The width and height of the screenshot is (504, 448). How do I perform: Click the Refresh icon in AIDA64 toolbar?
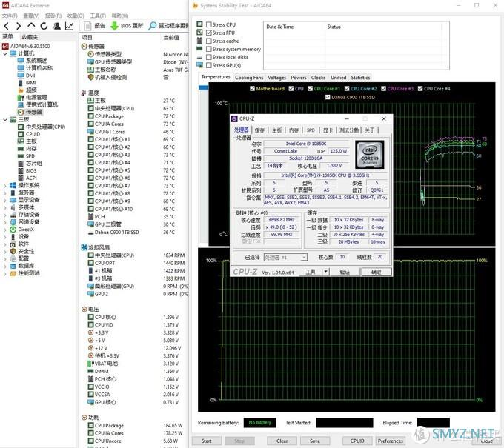(x=44, y=26)
